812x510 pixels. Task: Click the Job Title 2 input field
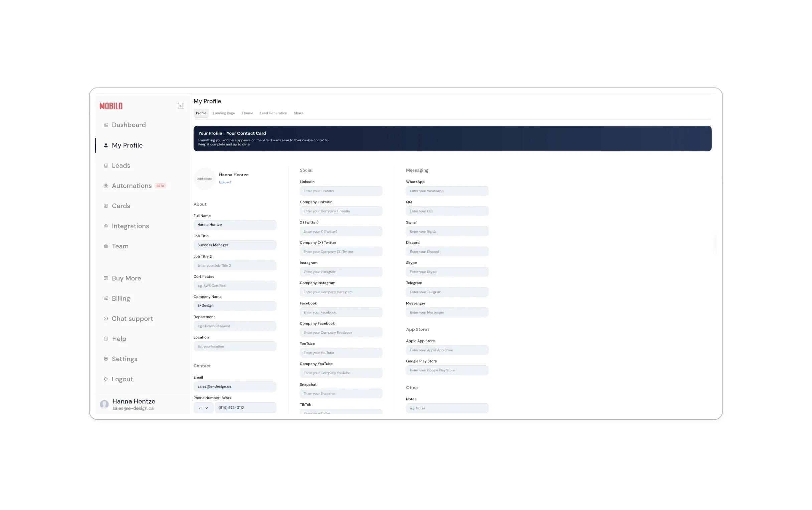pyautogui.click(x=235, y=265)
